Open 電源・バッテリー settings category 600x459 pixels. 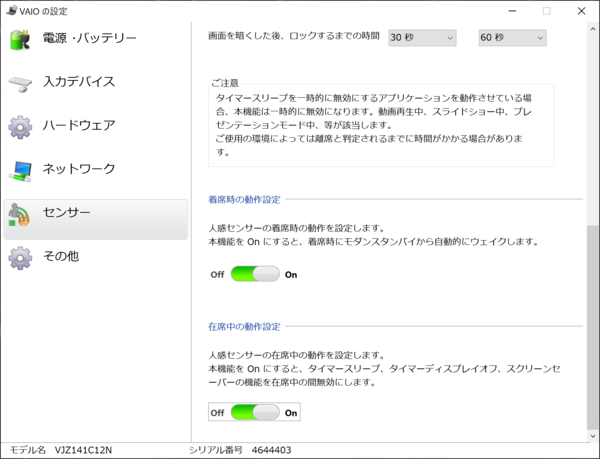click(96, 39)
